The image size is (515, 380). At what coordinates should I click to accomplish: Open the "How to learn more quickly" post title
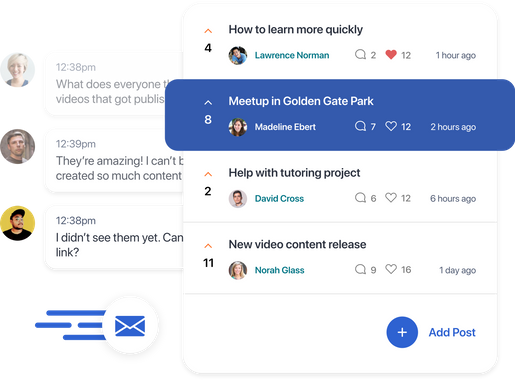tap(296, 30)
